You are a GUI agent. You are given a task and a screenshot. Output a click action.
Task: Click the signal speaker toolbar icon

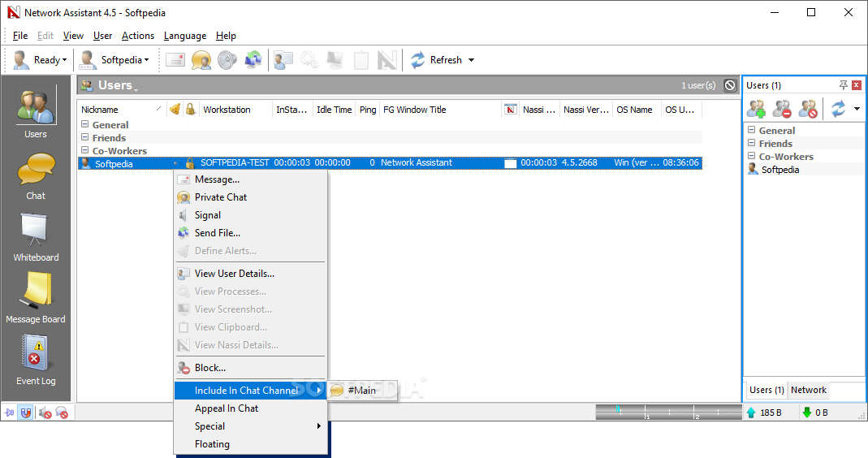(227, 60)
